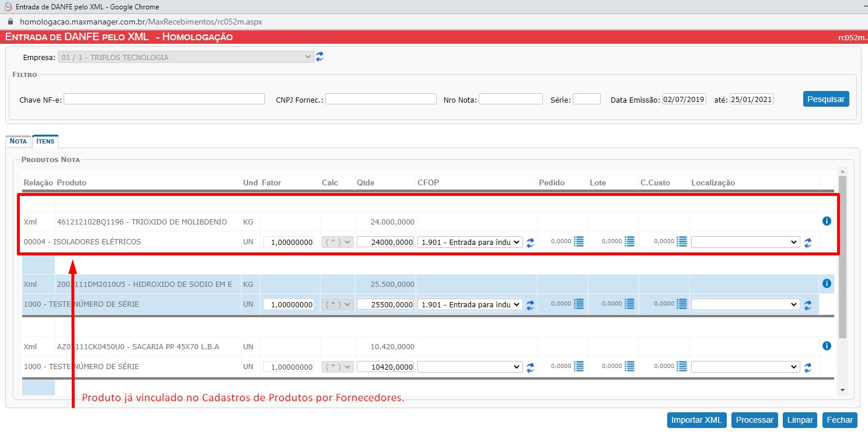Open C.Custo list in 25500,0000 quantity row
Viewport: 868px width, 442px height.
681,304
